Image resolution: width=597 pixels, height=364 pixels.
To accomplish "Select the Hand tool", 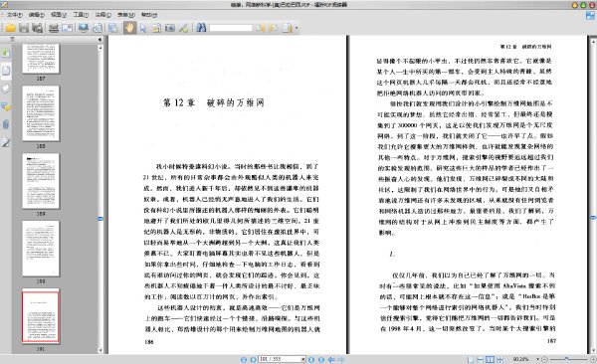I will pyautogui.click(x=129, y=28).
